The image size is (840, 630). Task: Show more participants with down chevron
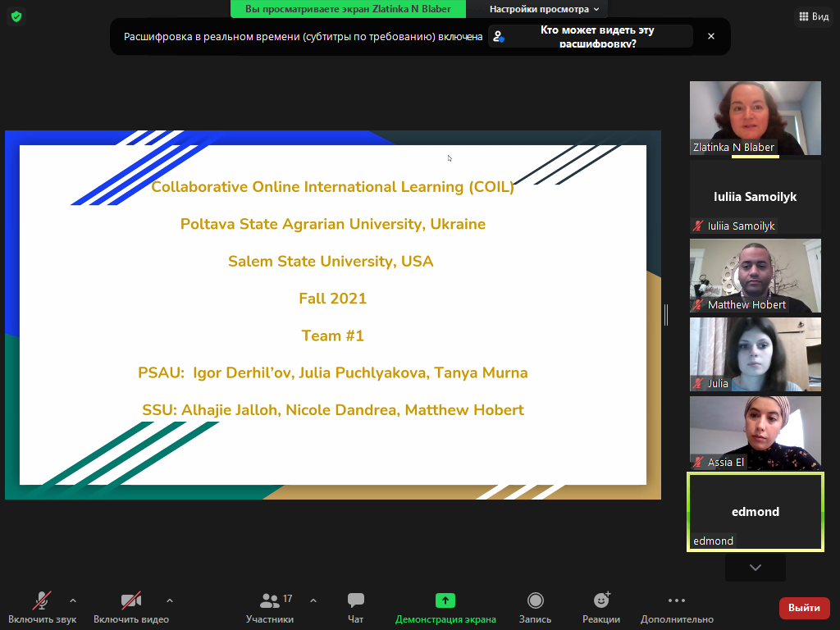click(x=755, y=568)
